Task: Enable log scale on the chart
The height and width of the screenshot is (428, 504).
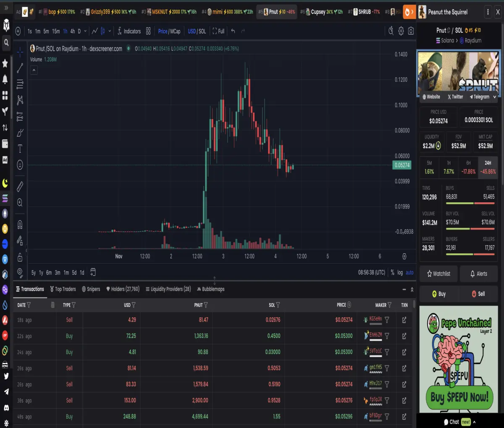Action: 400,273
